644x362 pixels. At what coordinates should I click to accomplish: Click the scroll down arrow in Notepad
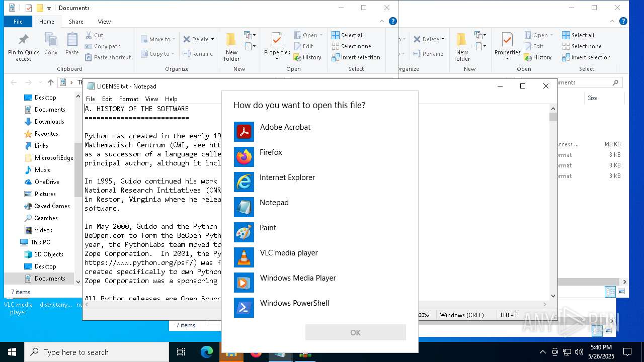coord(553,296)
